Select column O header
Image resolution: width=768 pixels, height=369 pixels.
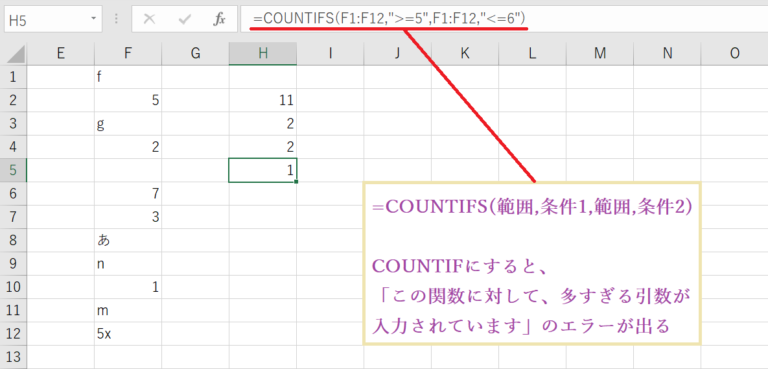pos(735,53)
